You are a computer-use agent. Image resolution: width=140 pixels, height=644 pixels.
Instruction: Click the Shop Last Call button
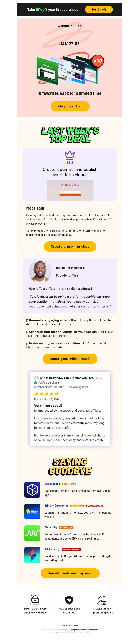point(70,106)
